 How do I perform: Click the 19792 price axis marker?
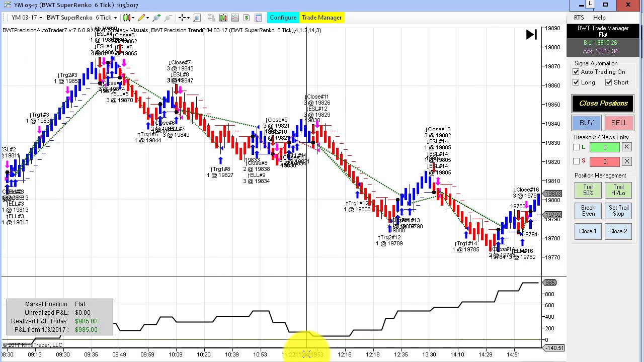coord(552,215)
